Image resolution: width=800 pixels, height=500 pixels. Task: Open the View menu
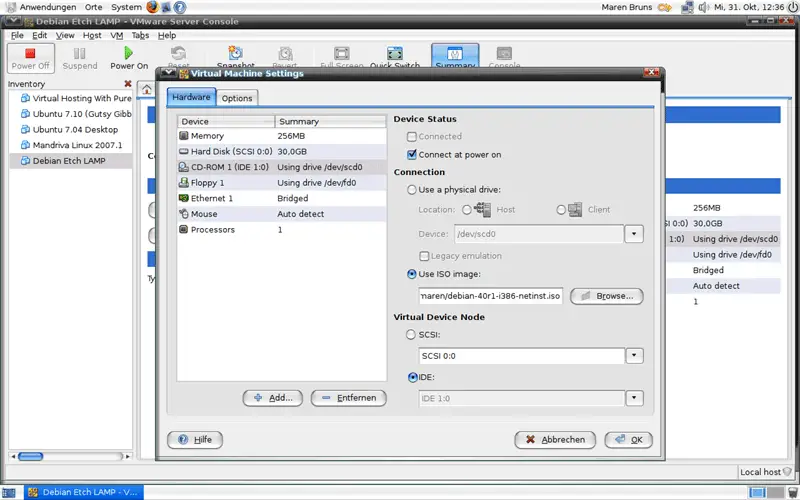pos(65,35)
